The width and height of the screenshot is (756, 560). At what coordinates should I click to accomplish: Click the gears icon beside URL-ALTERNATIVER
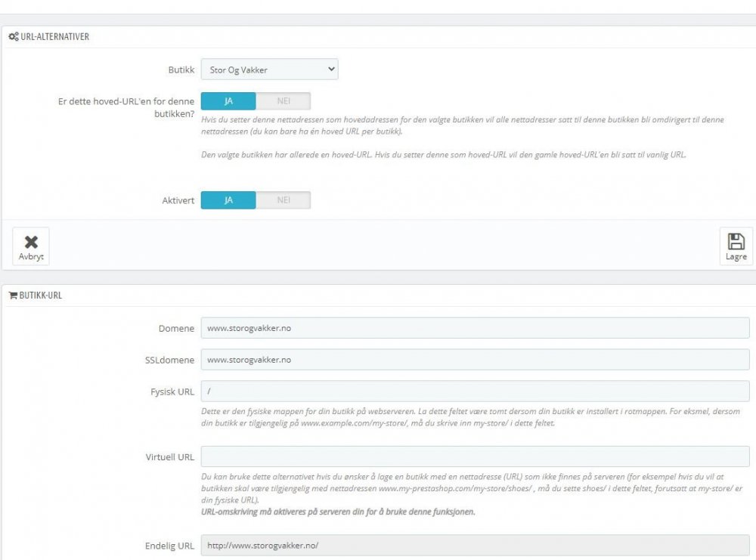coord(14,36)
